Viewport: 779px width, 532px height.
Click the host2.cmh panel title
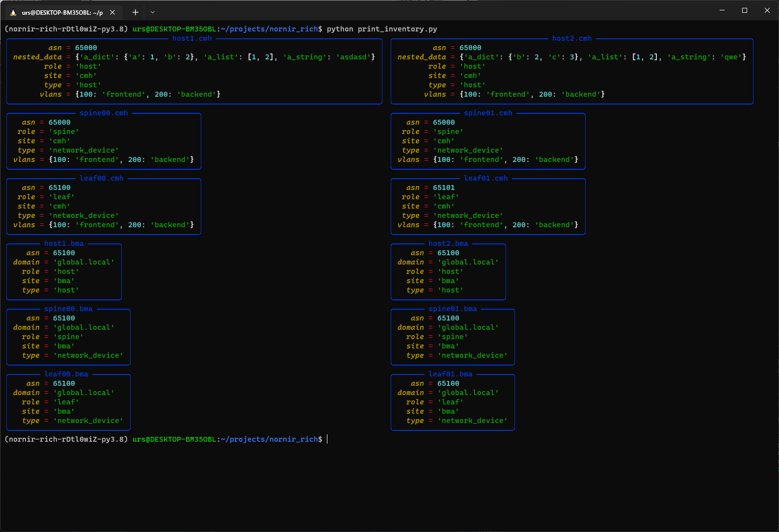(x=572, y=38)
